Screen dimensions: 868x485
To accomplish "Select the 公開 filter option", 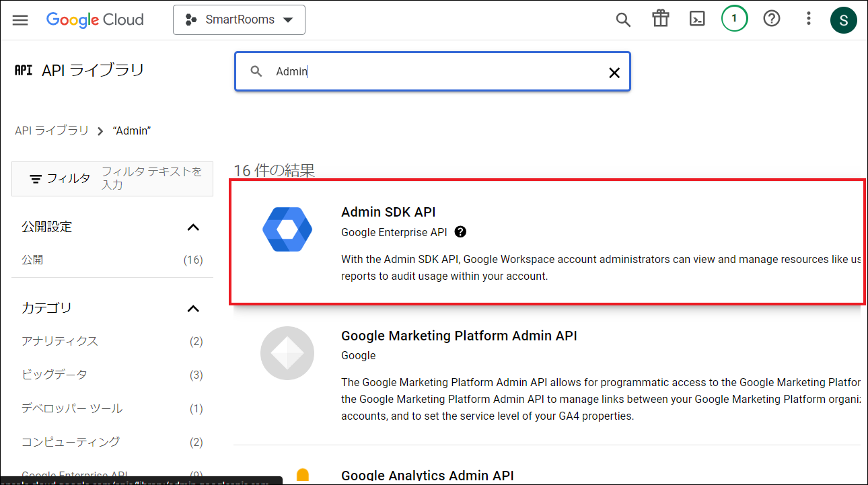I will (32, 260).
